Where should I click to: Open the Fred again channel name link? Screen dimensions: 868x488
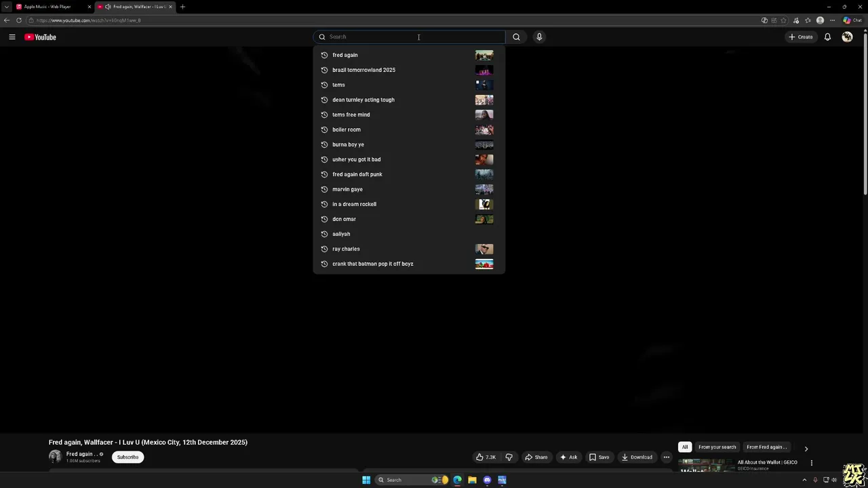click(x=81, y=454)
